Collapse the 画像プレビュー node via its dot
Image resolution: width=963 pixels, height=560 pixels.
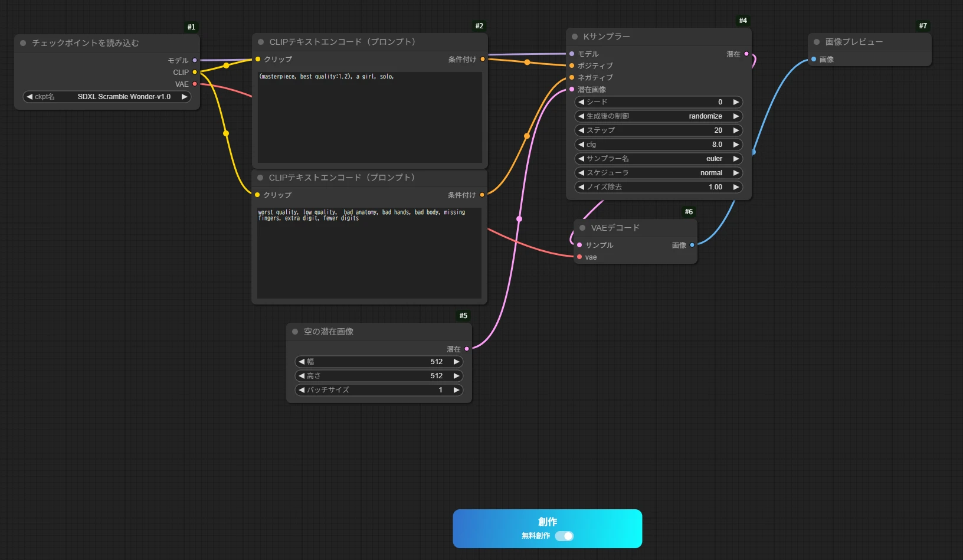[x=817, y=42]
